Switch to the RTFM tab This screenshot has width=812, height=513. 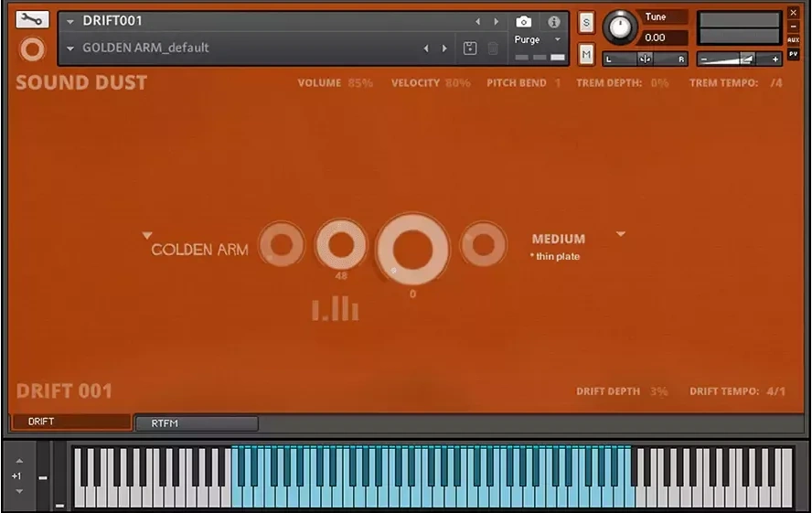(x=197, y=423)
